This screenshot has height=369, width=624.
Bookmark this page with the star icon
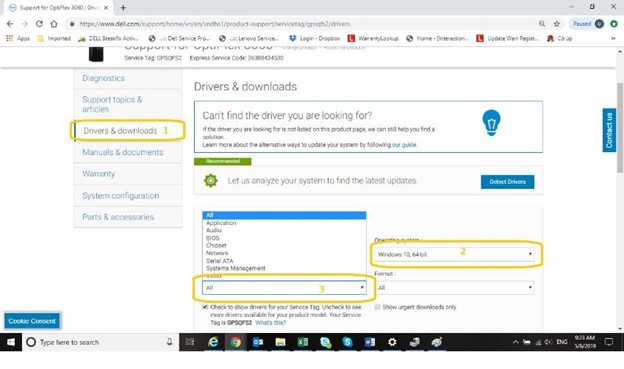click(x=557, y=24)
